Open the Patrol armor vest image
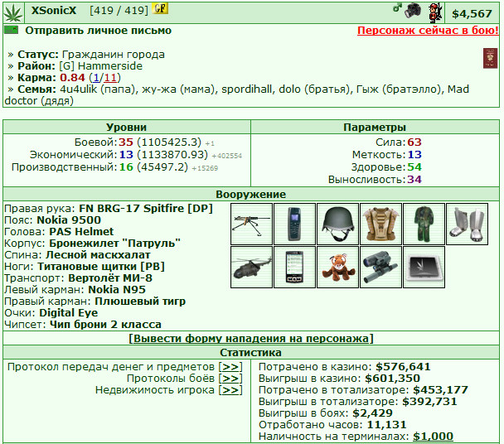Image resolution: width=504 pixels, height=444 pixels. pyautogui.click(x=380, y=224)
